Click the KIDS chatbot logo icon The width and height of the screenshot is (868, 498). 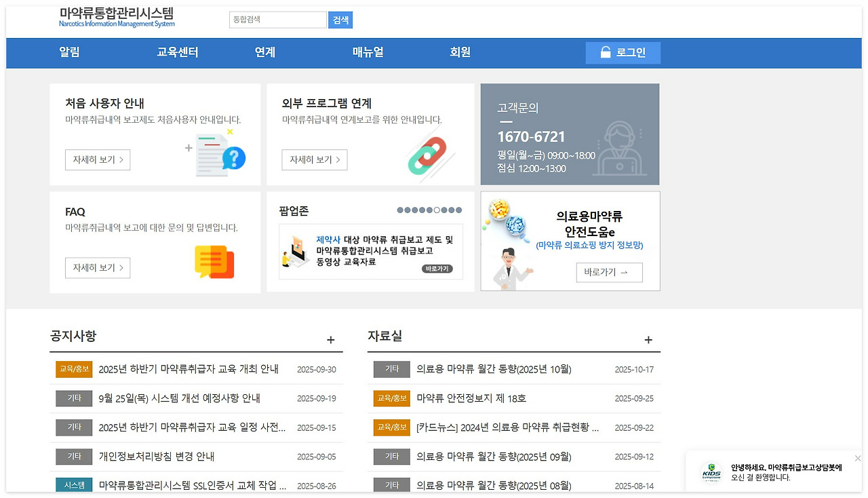pyautogui.click(x=711, y=472)
